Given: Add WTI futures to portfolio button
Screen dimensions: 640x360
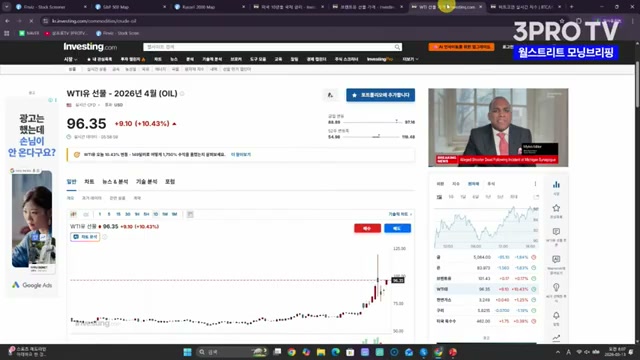Looking at the screenshot, I should tap(380, 95).
